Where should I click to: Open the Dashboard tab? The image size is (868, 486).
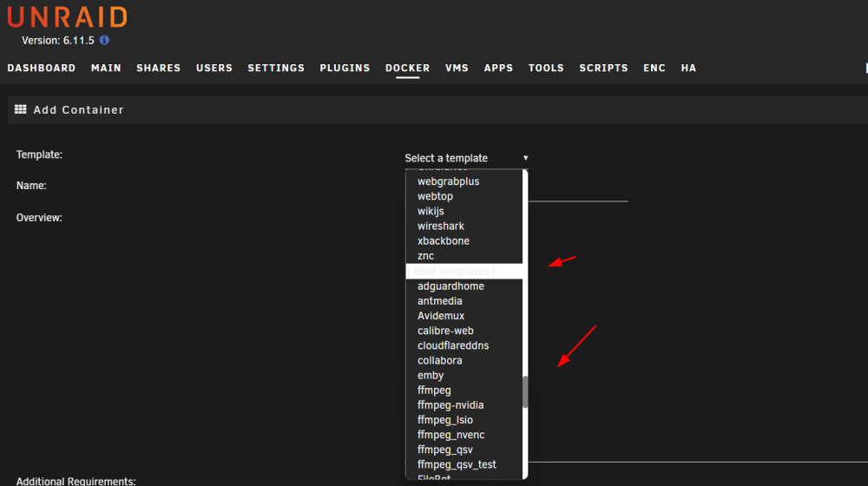(x=42, y=68)
